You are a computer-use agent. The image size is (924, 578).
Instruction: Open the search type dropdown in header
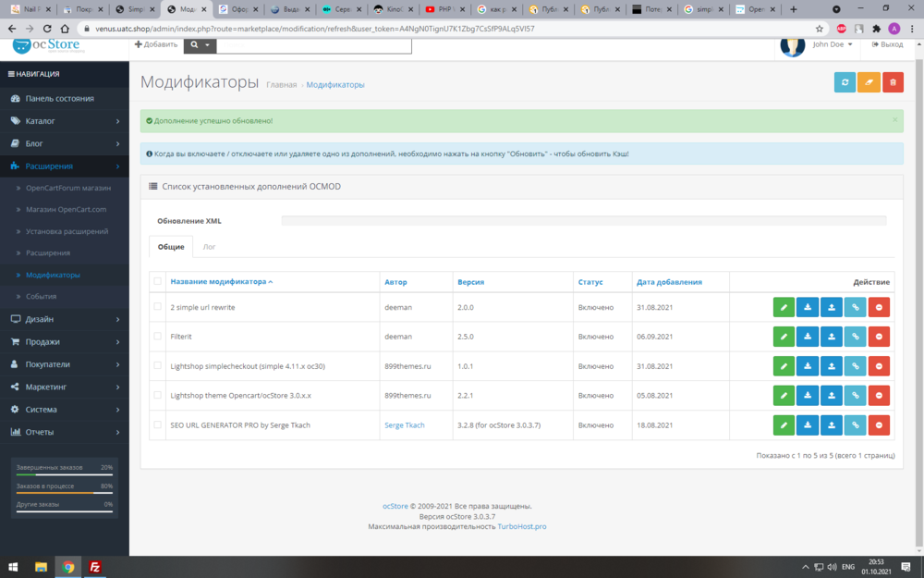pos(200,44)
